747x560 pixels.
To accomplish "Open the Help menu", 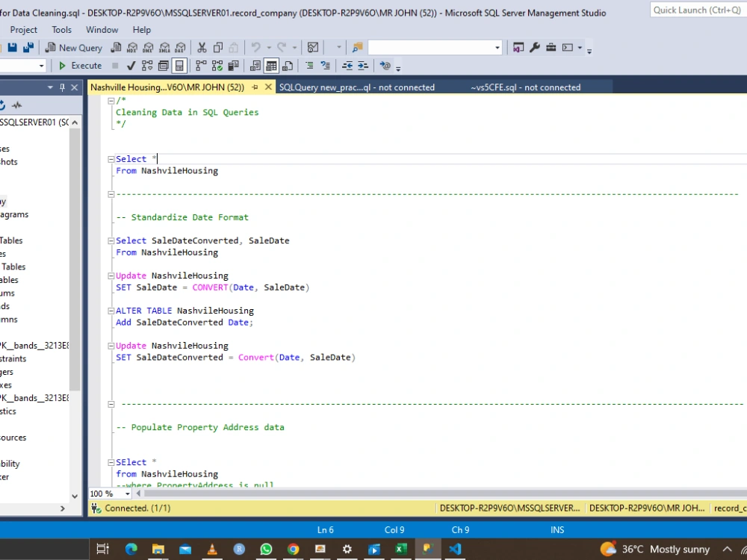I will click(141, 30).
